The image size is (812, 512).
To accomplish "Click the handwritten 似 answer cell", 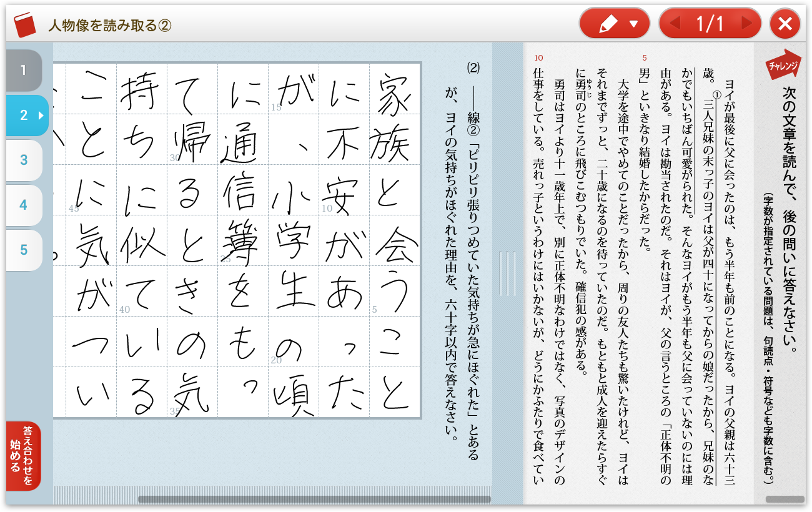I will tap(142, 240).
